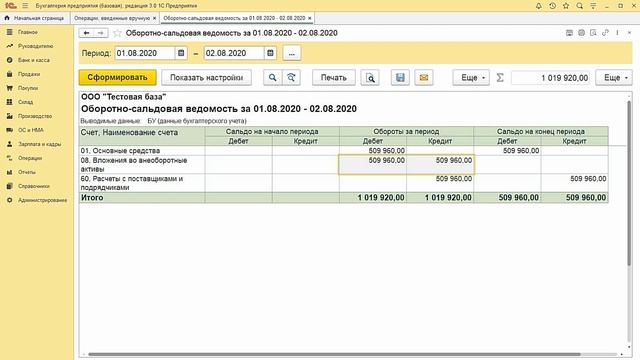Open calendar for start date 01.08.2020
Viewport: 640px width, 360px height.
pos(181,53)
